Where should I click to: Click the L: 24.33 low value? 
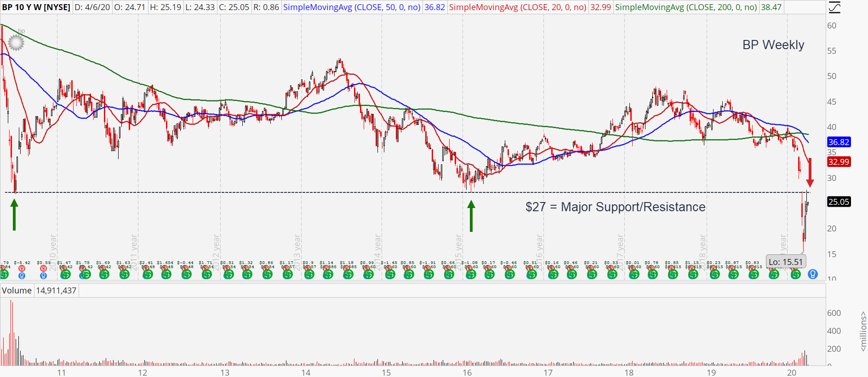[200, 7]
